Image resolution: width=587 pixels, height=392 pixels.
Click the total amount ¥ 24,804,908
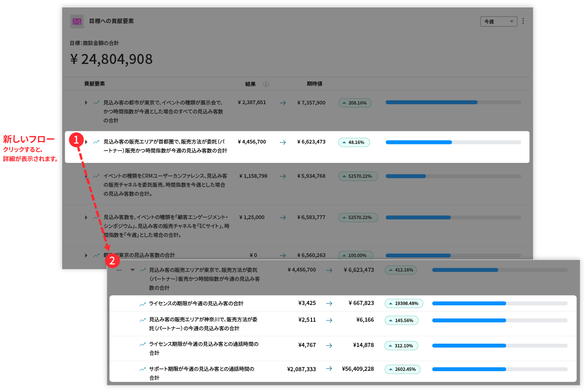click(x=111, y=59)
